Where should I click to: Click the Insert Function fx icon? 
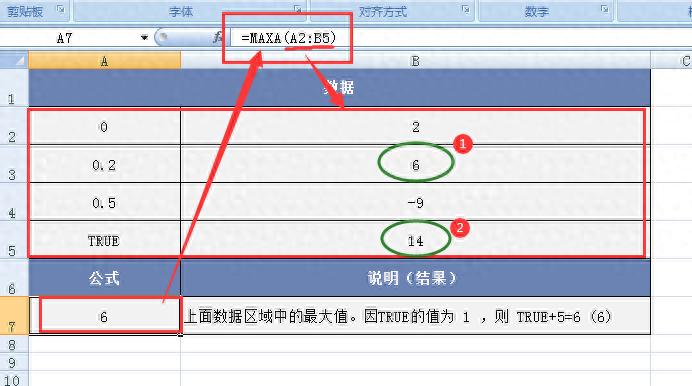click(x=218, y=37)
